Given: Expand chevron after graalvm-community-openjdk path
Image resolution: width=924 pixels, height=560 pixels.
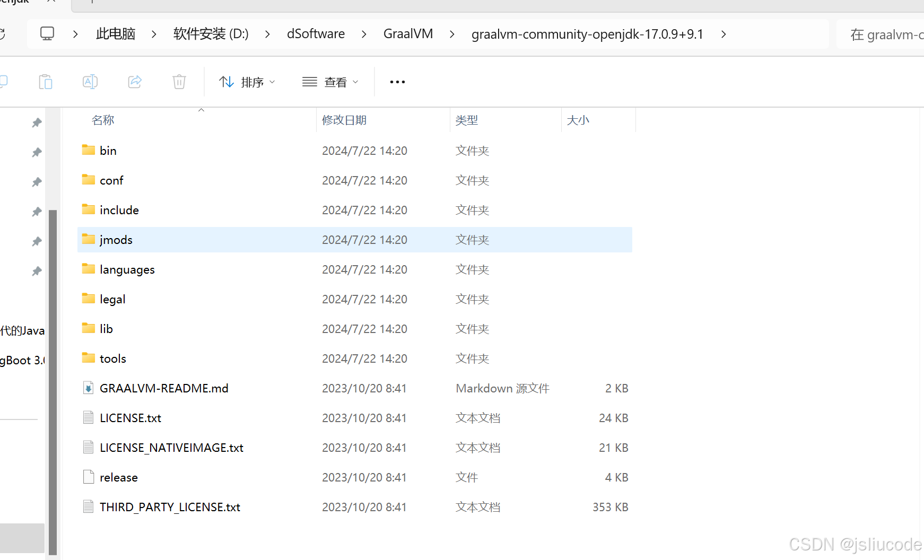Looking at the screenshot, I should 723,34.
